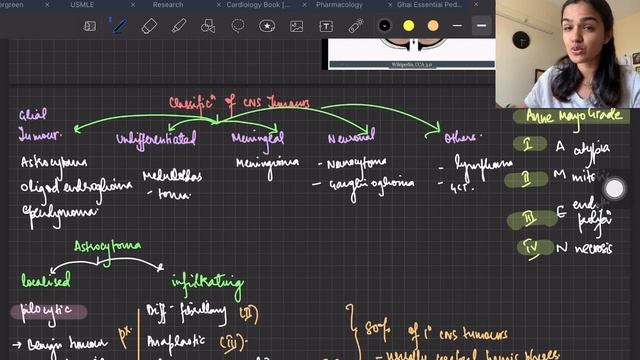Screen dimensions: 640x360
Task: Select the Pen tool
Action: (x=119, y=26)
